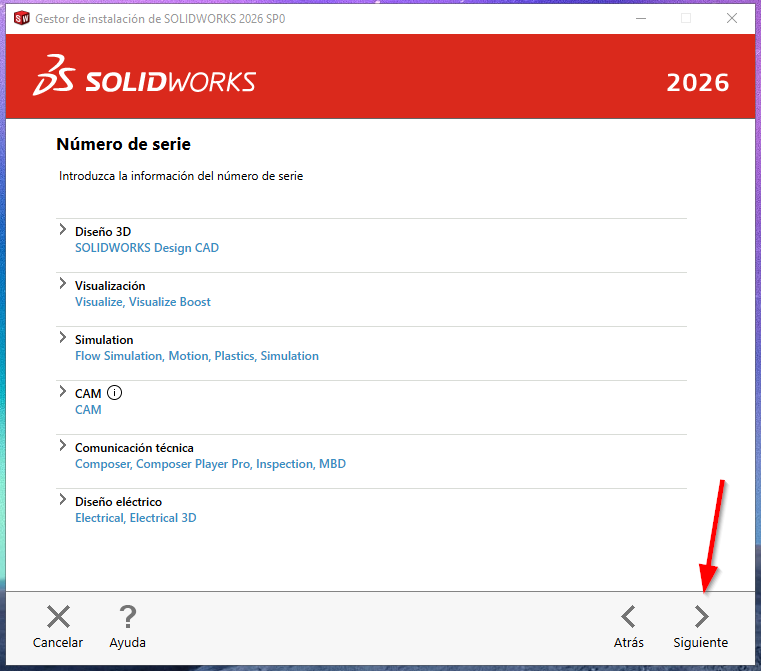
Task: Click Composer, Composer Player Pro, Inspection link
Action: (210, 464)
